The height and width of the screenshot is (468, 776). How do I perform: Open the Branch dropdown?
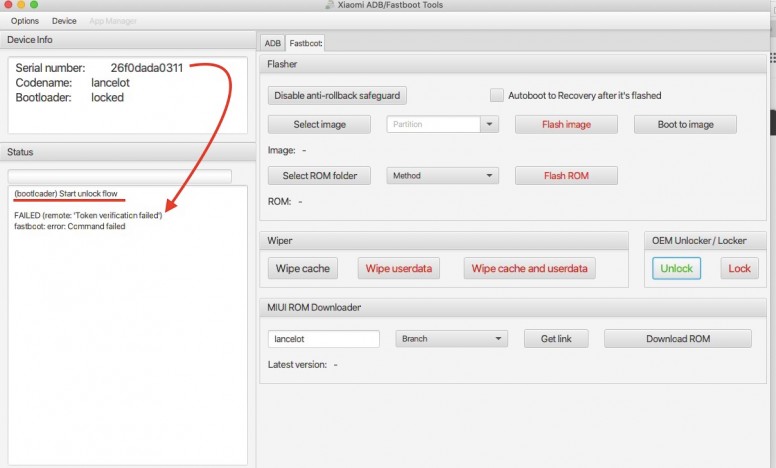[451, 339]
